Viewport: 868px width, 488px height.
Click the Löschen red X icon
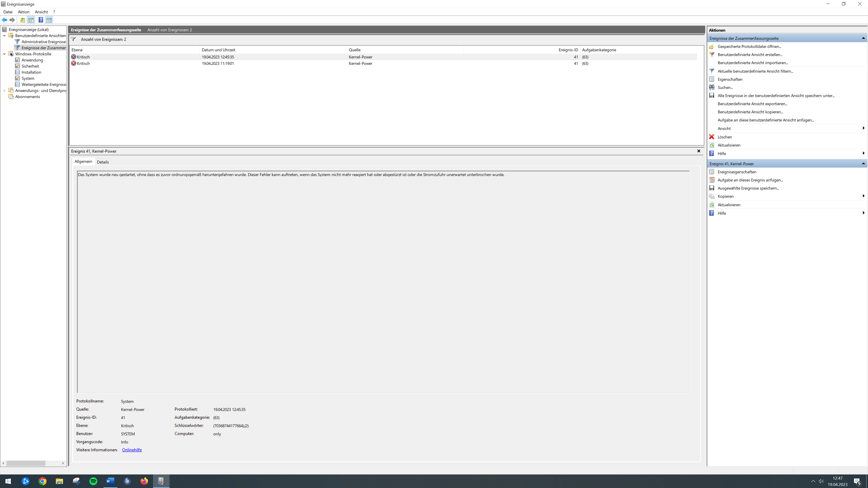click(712, 137)
